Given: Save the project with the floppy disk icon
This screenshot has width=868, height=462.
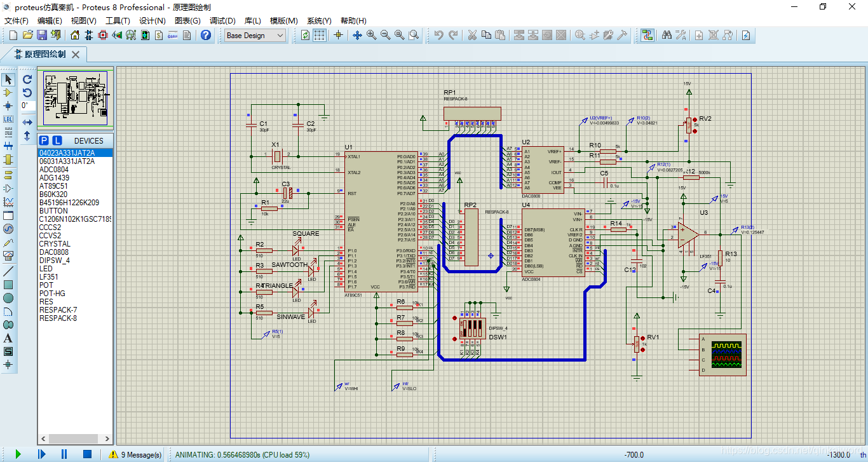Looking at the screenshot, I should [41, 36].
